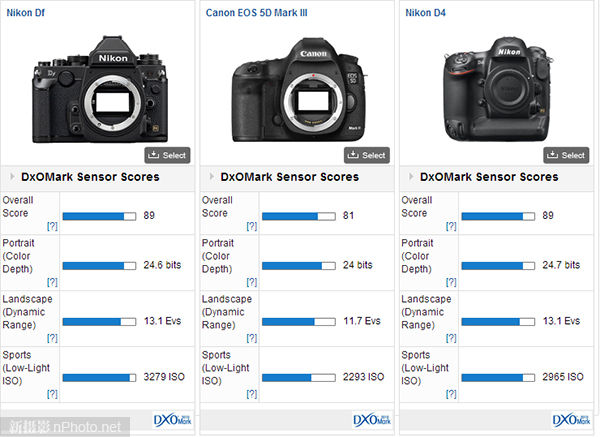Click the DxOMark logo under Canon 5D Mark III
The width and height of the screenshot is (600, 437).
point(372,420)
